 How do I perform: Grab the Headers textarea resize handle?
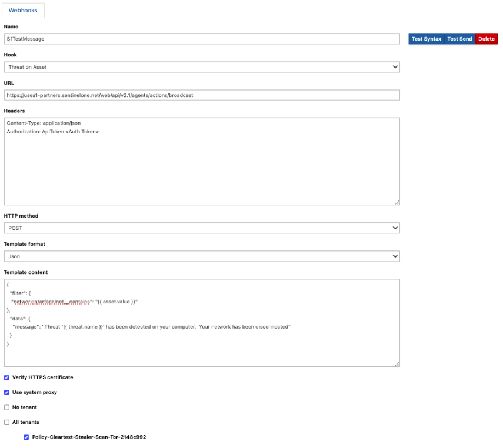(x=397, y=202)
